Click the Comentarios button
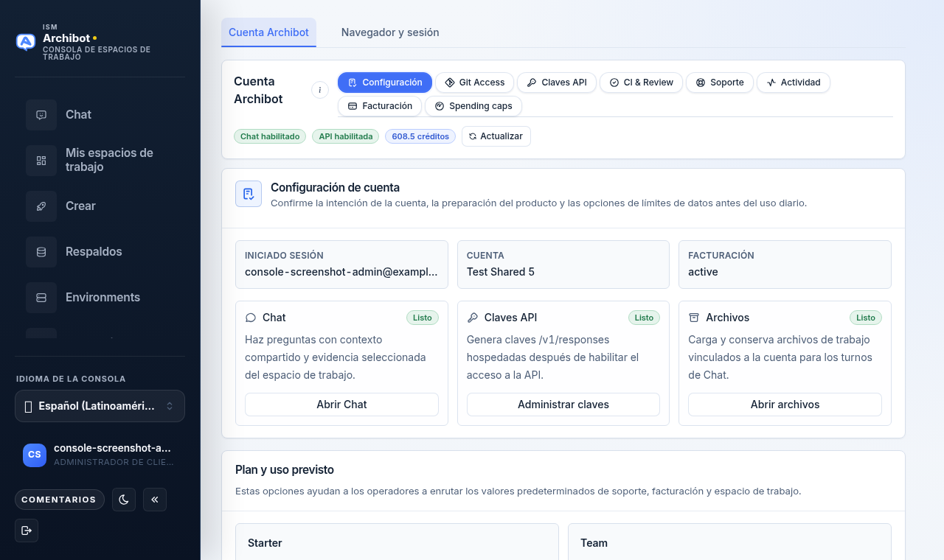 59,500
